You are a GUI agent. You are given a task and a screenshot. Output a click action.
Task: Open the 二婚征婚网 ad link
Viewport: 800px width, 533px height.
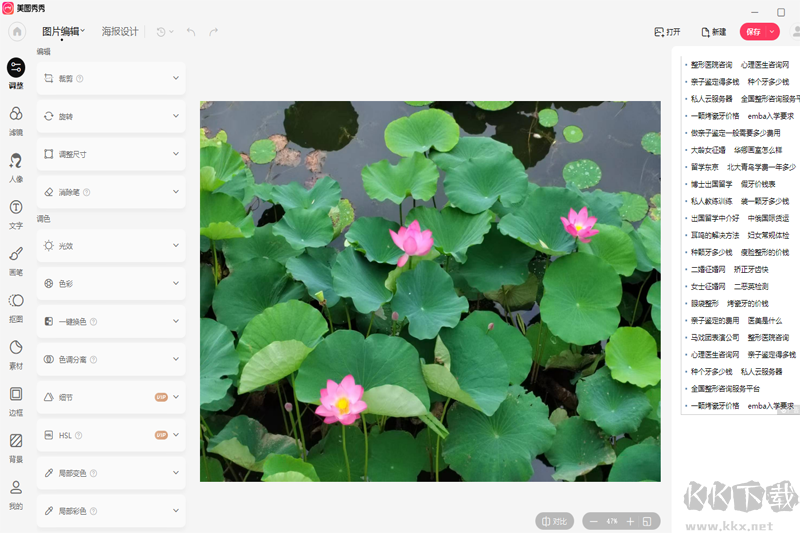pyautogui.click(x=708, y=269)
